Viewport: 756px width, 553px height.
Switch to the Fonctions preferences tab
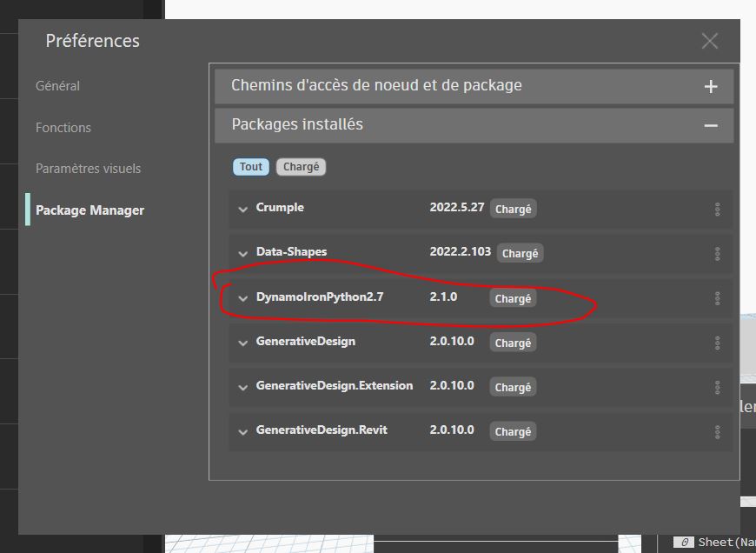click(63, 128)
